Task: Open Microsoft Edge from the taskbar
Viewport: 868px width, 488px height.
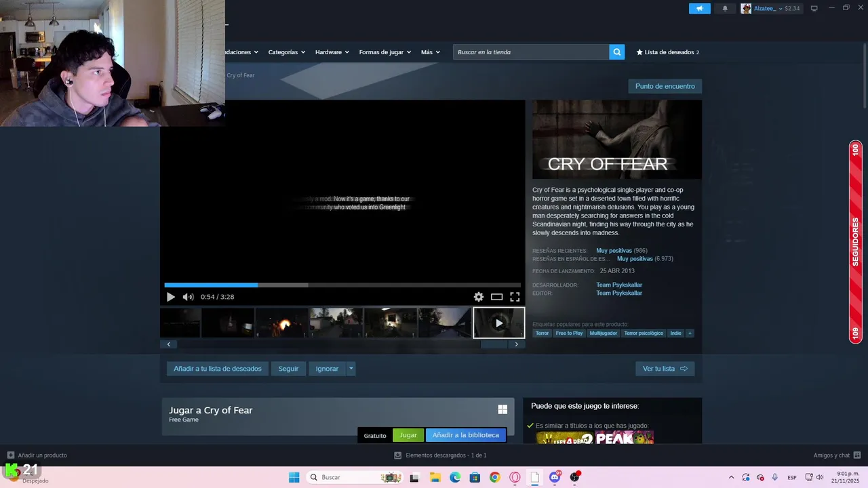Action: 455,477
